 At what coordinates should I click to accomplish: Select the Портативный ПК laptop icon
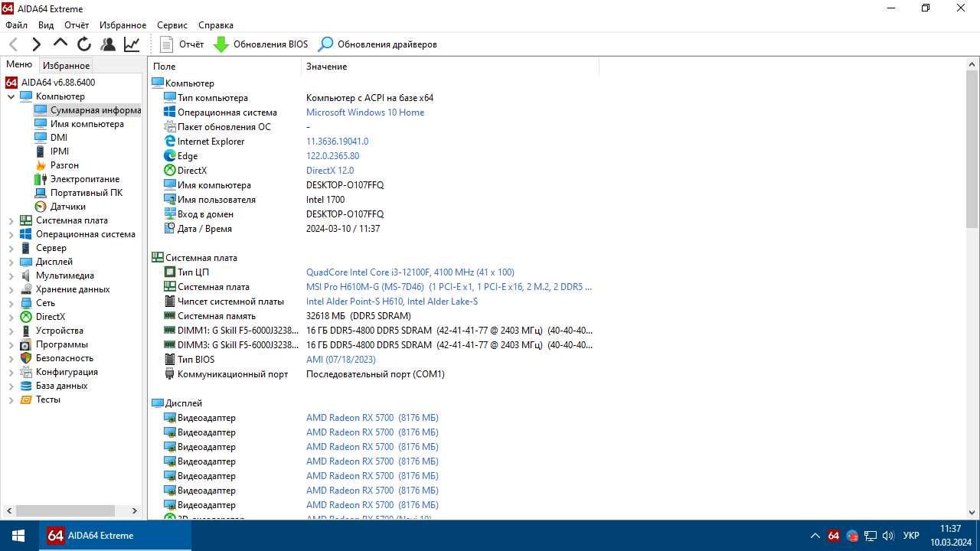pyautogui.click(x=41, y=193)
